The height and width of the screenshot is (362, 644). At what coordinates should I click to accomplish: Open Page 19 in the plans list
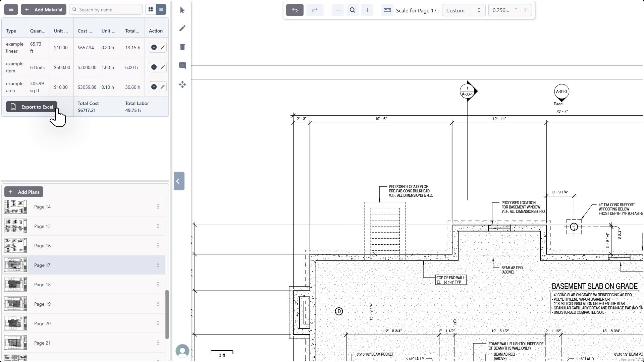point(84,304)
